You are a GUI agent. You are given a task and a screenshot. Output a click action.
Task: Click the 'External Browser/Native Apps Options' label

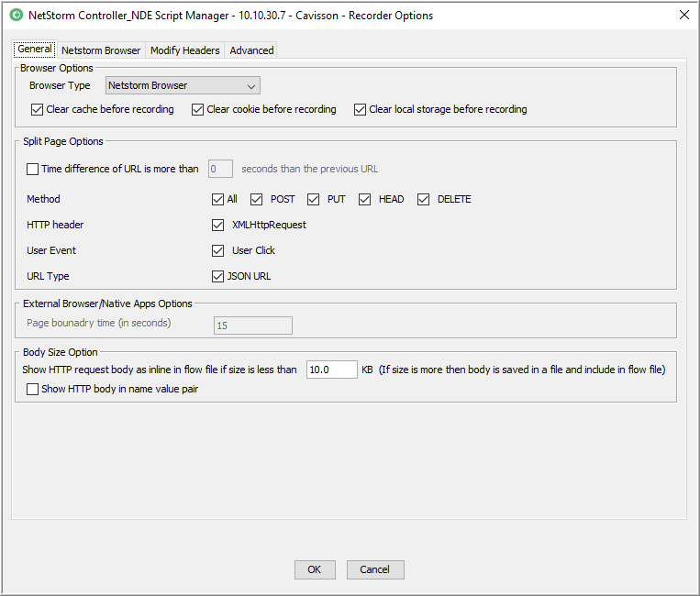[x=107, y=304]
